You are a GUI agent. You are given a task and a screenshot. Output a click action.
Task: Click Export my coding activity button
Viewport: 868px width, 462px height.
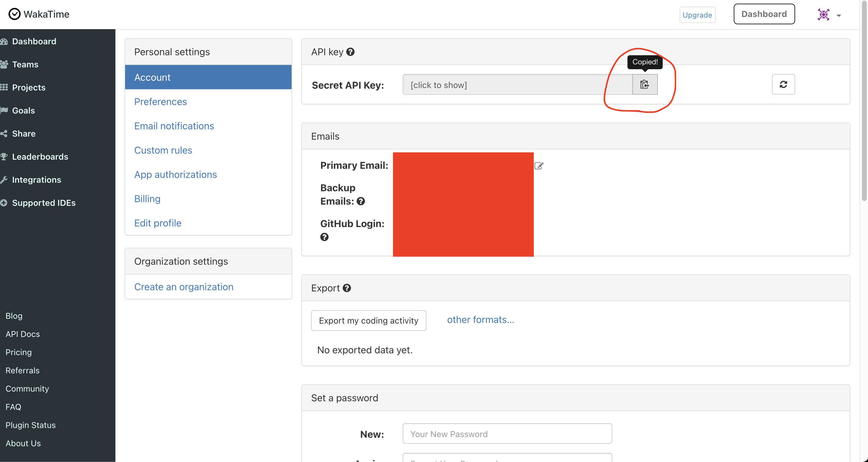(368, 321)
